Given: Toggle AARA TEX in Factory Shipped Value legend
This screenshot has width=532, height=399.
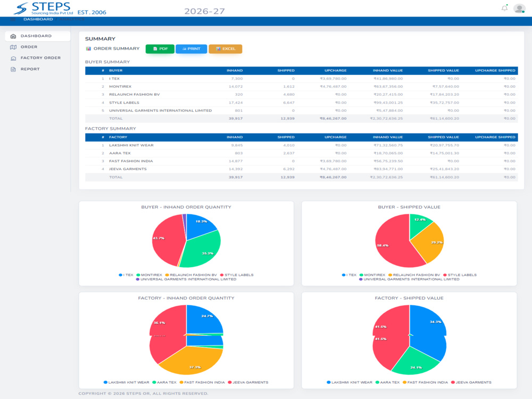Looking at the screenshot, I should pyautogui.click(x=387, y=383).
